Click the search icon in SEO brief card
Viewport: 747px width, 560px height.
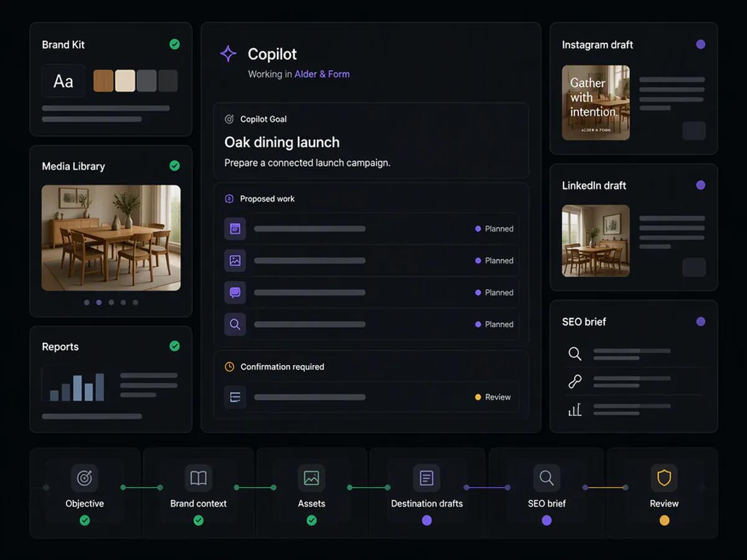[x=575, y=354]
